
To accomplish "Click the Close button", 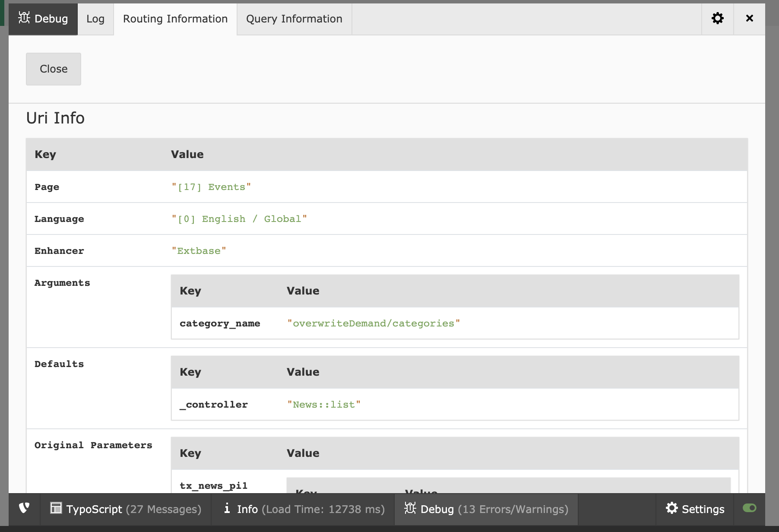I will 53,69.
